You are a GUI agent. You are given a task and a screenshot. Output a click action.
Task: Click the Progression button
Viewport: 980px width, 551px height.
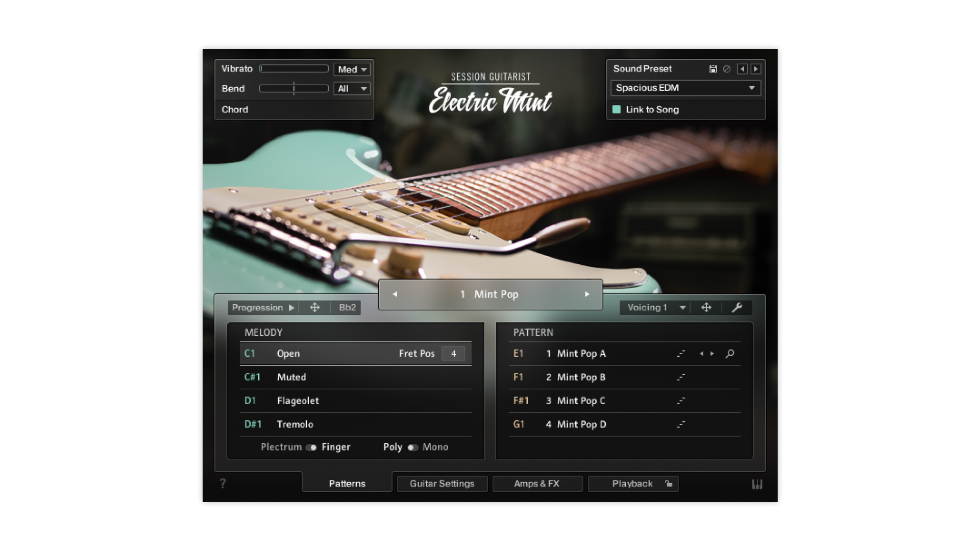pyautogui.click(x=262, y=308)
